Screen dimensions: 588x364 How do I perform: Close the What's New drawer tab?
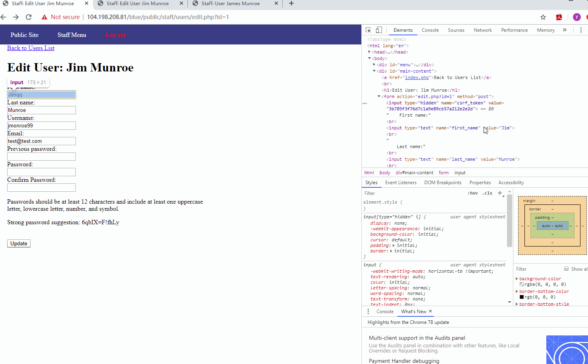point(430,311)
